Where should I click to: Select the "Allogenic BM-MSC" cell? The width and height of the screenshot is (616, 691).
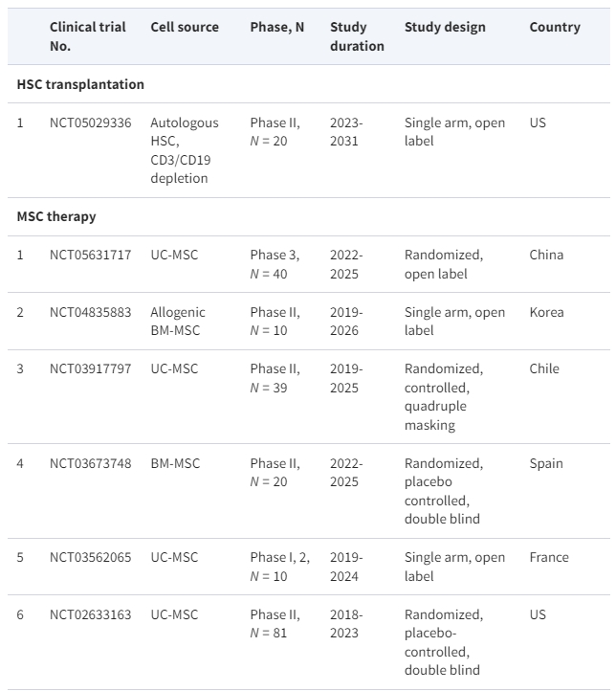[179, 322]
